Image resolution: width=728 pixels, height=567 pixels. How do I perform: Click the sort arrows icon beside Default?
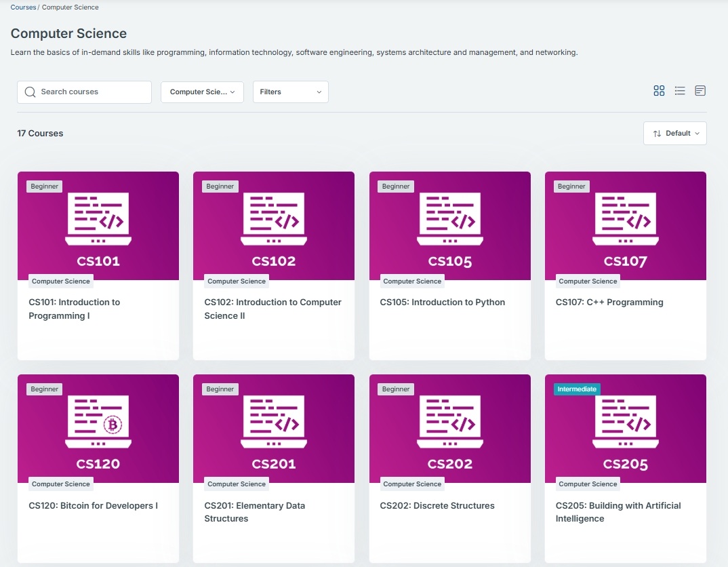tap(657, 134)
